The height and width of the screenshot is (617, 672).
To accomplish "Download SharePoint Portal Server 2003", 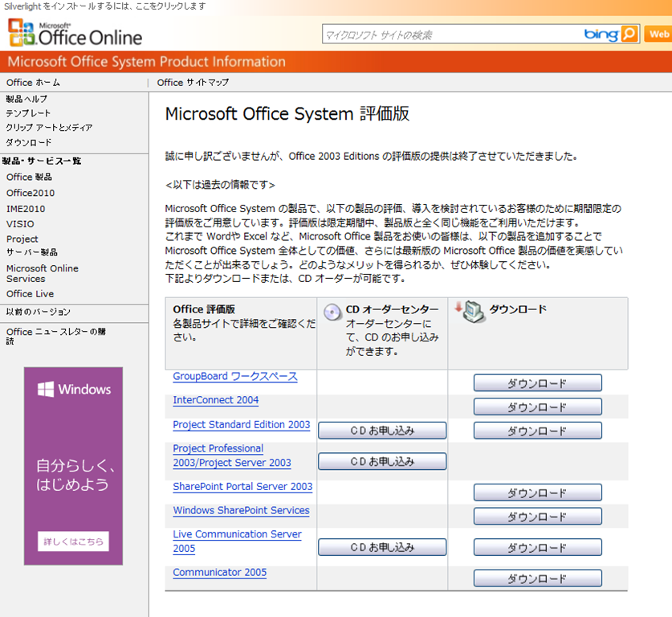I will tap(537, 492).
